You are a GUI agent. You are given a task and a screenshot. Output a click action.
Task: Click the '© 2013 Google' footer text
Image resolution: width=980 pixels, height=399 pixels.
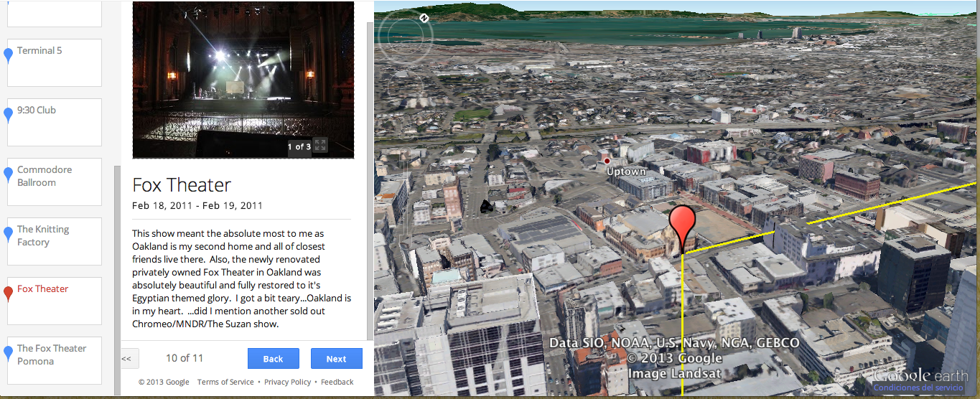pyautogui.click(x=164, y=382)
